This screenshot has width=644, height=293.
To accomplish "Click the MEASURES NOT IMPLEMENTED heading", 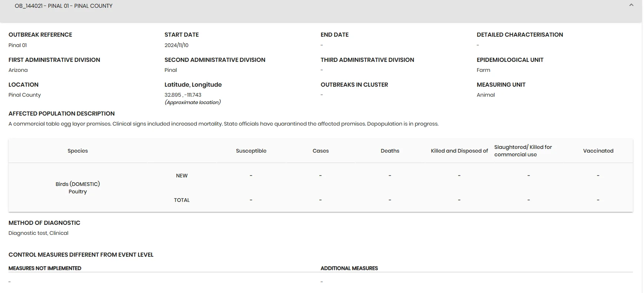I will pyautogui.click(x=45, y=268).
